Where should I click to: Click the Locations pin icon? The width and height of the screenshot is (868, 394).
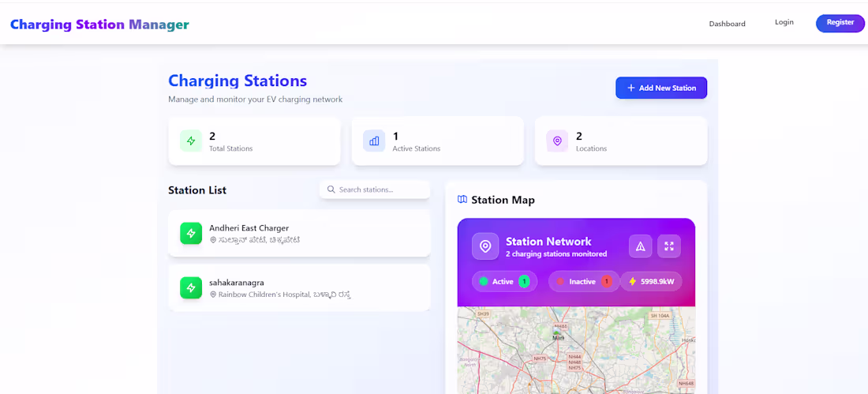(x=557, y=141)
